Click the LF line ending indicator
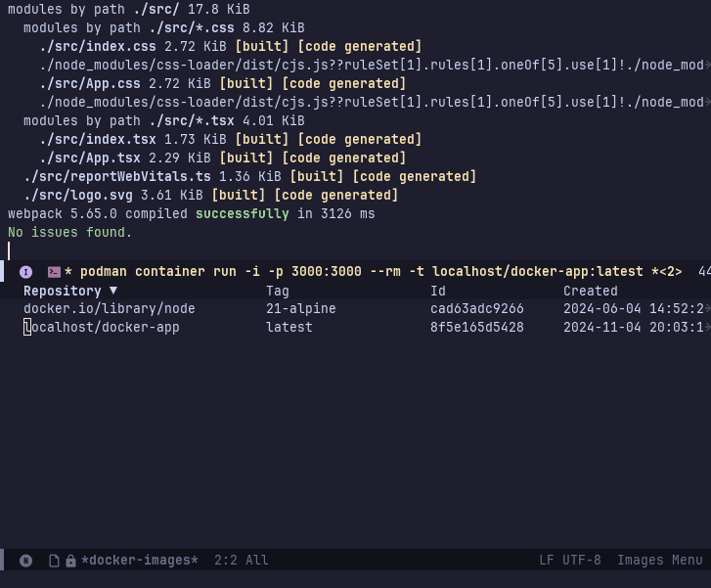The width and height of the screenshot is (711, 588). coord(547,561)
